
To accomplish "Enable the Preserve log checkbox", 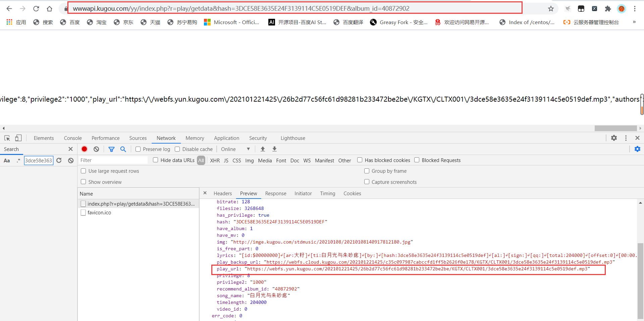I will (x=138, y=149).
